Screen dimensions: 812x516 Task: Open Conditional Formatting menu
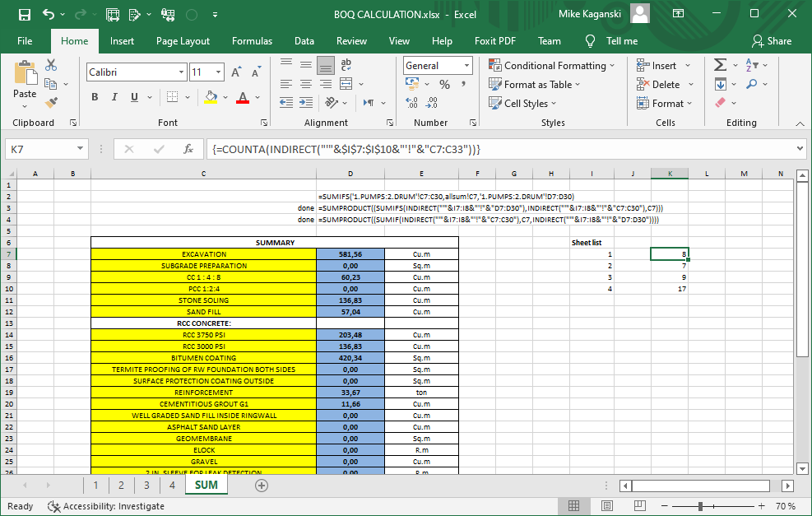pos(552,65)
